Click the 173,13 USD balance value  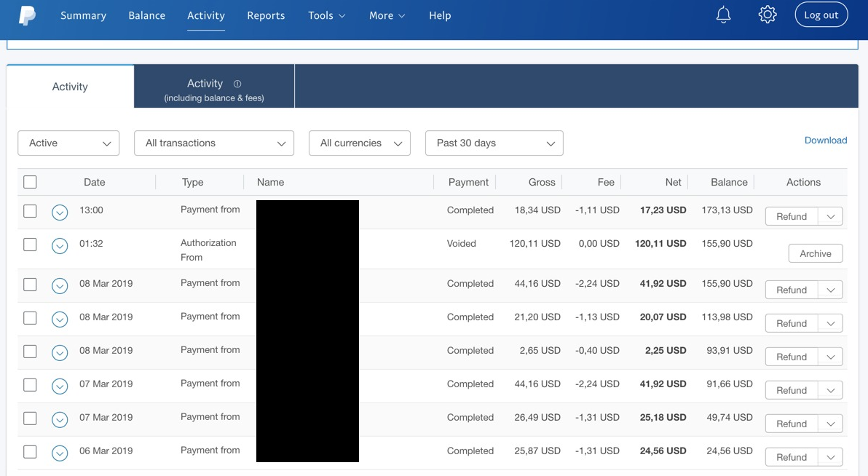point(727,210)
